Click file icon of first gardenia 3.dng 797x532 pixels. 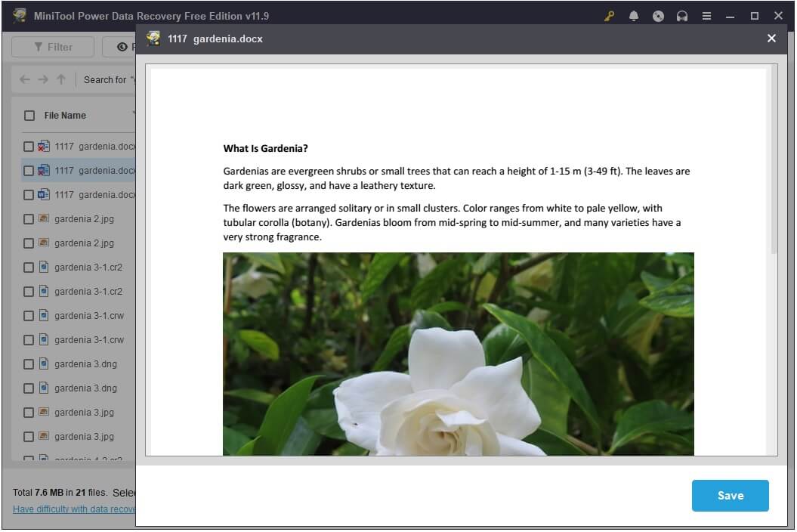click(44, 363)
